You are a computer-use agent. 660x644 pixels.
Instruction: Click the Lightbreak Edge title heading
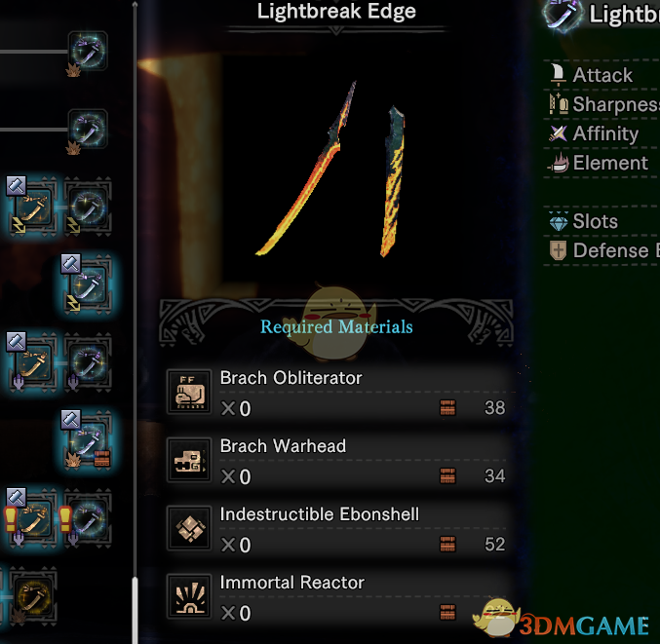pyautogui.click(x=336, y=11)
